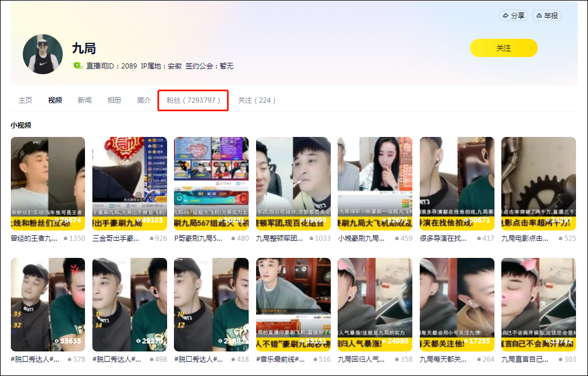Open the 九局回归人气 video thumbnail
This screenshot has width=588, height=376.
point(375,304)
